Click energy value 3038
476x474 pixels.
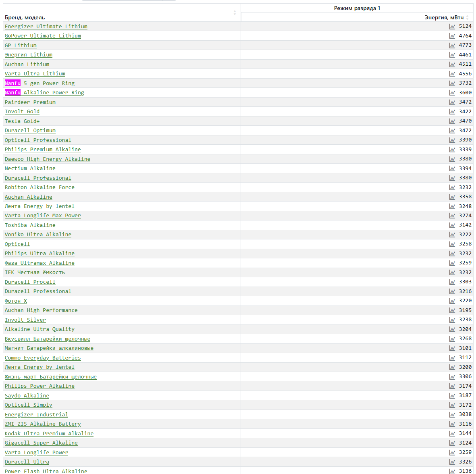[465, 414]
